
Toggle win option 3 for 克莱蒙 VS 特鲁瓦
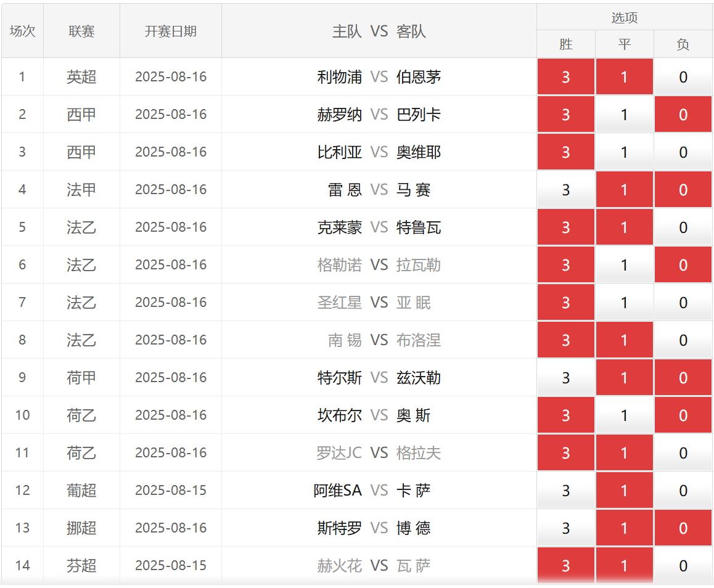(x=565, y=227)
